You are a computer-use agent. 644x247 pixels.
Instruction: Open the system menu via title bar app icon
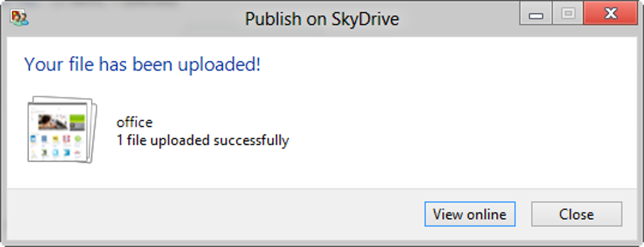point(20,18)
